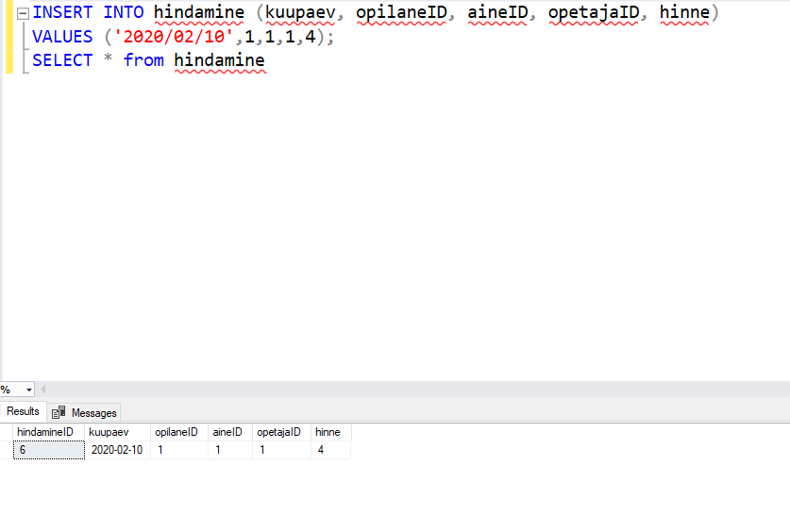Select the aineID cell in result row
Screen dimensions: 790x532
pos(230,450)
